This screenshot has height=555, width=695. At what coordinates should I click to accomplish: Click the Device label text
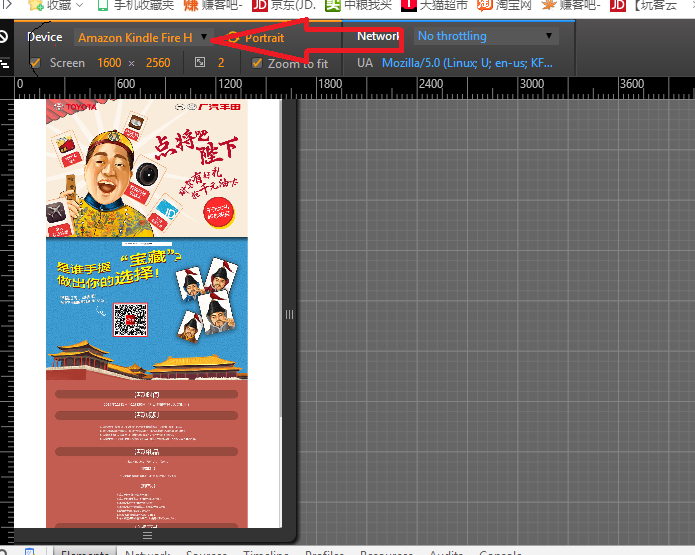(44, 37)
